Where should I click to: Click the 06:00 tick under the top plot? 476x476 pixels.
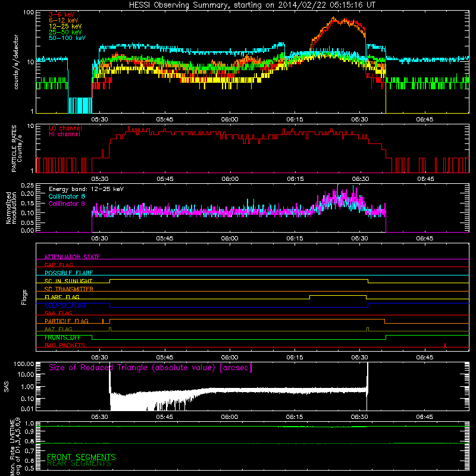[230, 120]
